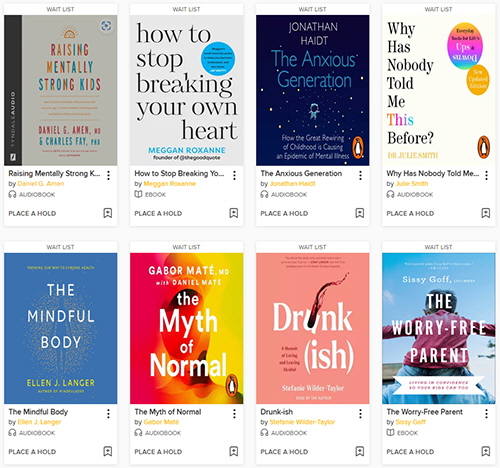Viewport: 500px width, 468px height.
Task: Open author link Jonathan Haidt
Action: click(x=292, y=184)
